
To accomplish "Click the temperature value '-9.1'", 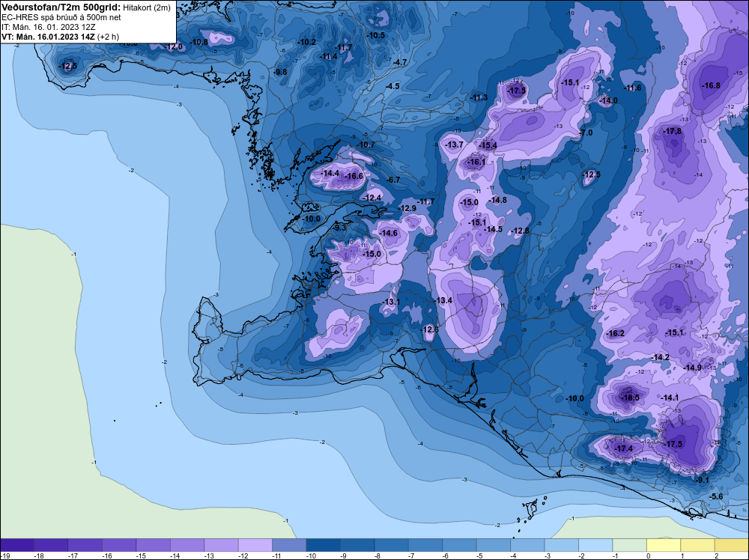I will pyautogui.click(x=702, y=481).
